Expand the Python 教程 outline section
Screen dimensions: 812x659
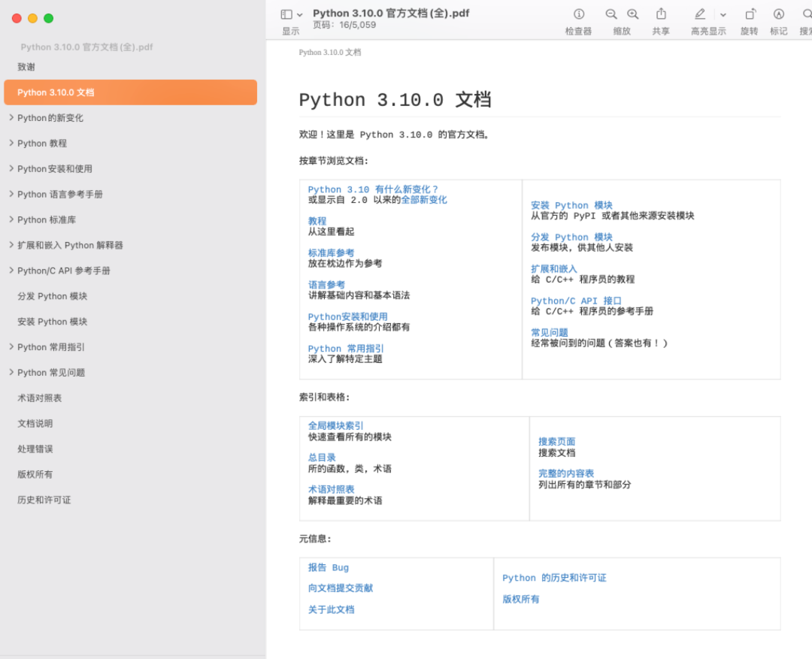[11, 143]
